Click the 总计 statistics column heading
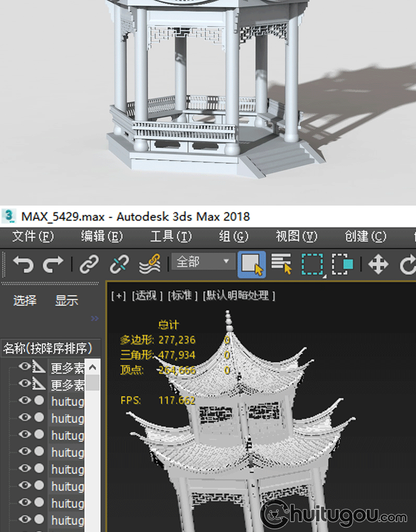The image size is (416, 532). (x=169, y=325)
